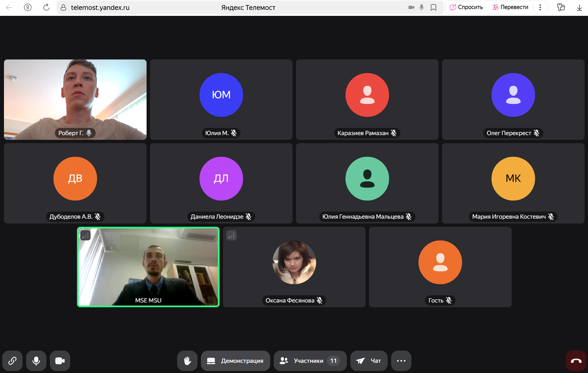Click camera indicator in address bar
The height and width of the screenshot is (373, 588).
pos(411,7)
